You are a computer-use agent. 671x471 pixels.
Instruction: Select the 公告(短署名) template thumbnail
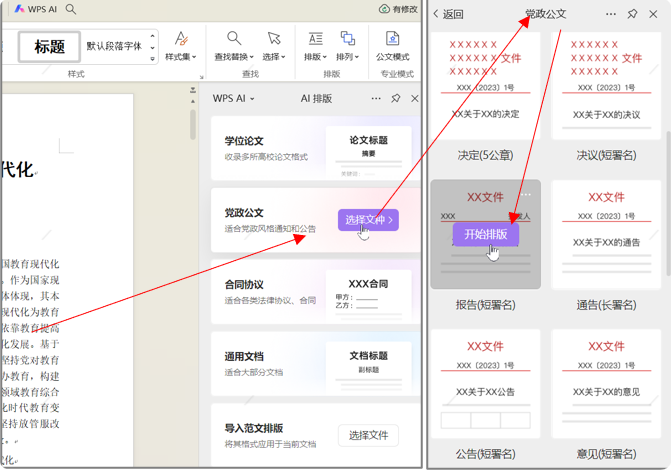[x=485, y=384]
